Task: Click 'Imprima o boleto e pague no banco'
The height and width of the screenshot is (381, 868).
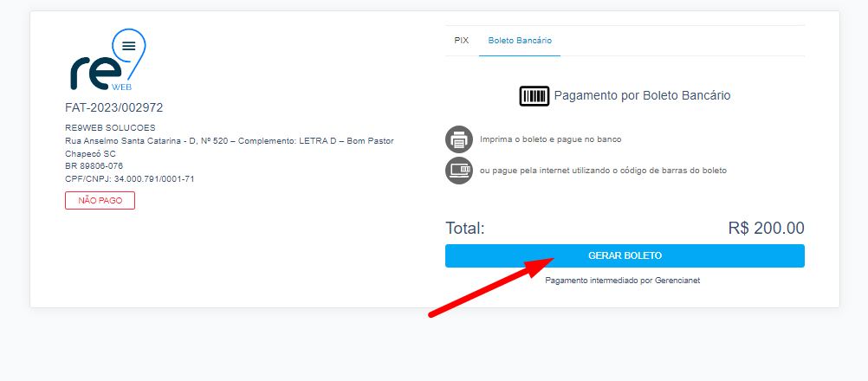Action: [x=551, y=139]
